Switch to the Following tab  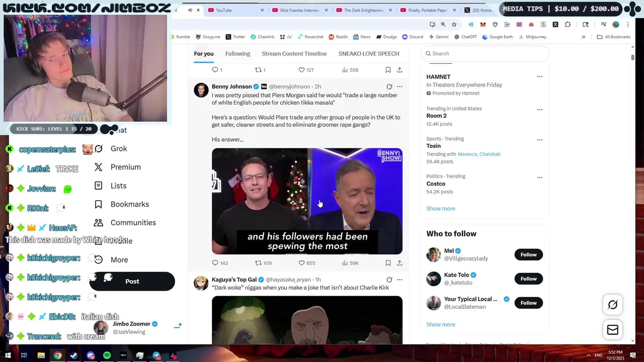pyautogui.click(x=237, y=54)
